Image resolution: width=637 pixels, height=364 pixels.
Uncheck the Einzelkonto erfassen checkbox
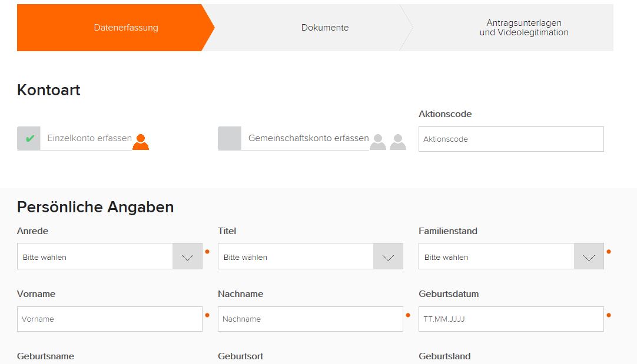[x=29, y=138]
